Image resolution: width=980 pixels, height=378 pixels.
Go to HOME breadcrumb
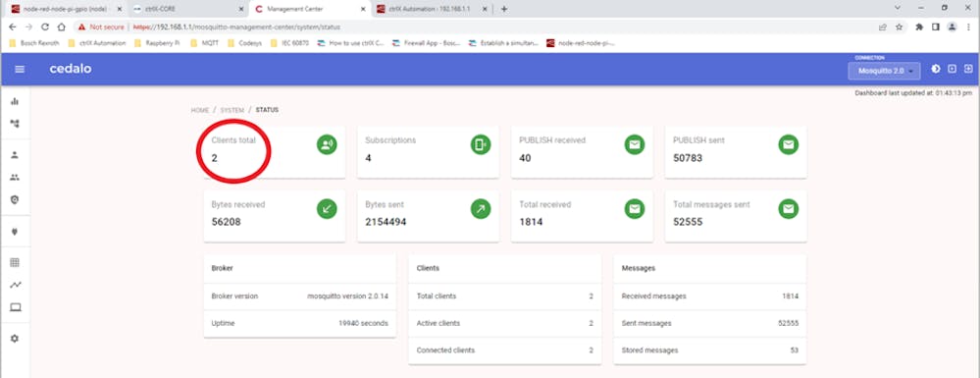(200, 110)
